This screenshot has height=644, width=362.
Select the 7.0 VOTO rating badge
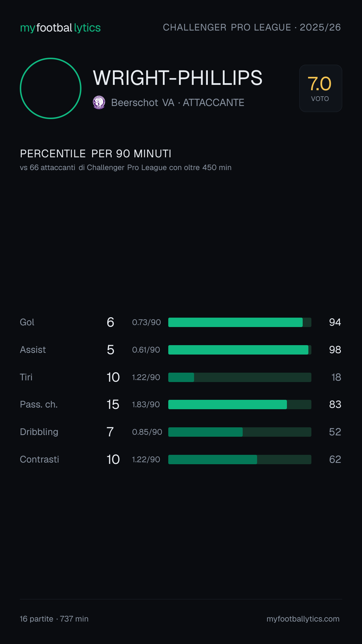(x=320, y=88)
